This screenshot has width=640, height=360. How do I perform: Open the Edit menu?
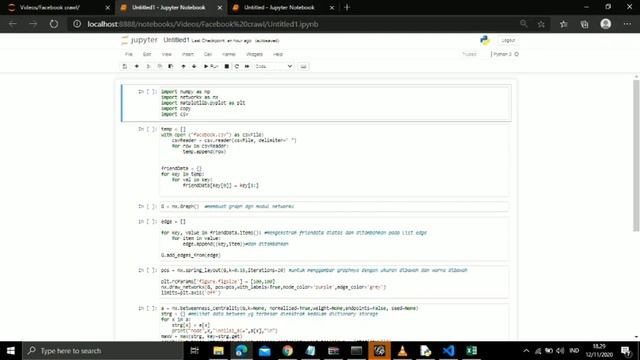click(147, 54)
